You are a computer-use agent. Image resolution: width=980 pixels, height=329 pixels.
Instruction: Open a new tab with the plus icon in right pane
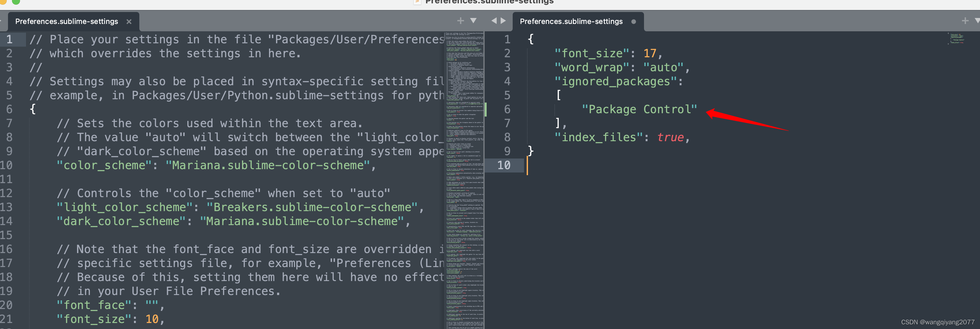pos(965,21)
